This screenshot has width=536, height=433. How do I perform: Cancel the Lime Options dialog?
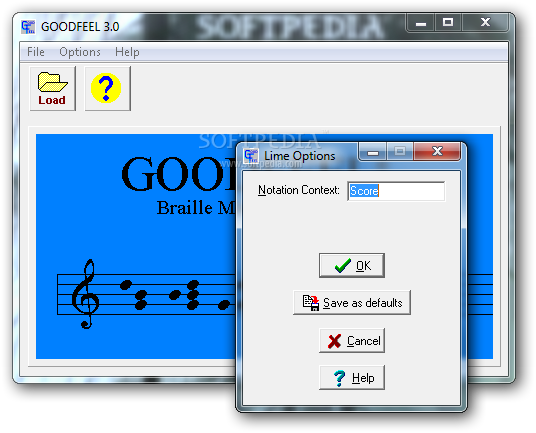pos(352,340)
